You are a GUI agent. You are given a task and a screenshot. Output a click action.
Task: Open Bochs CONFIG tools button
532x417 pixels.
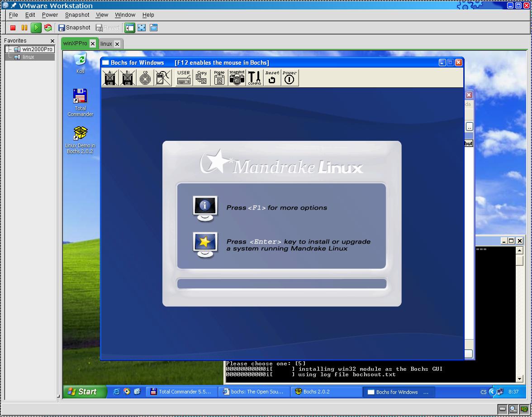point(254,78)
